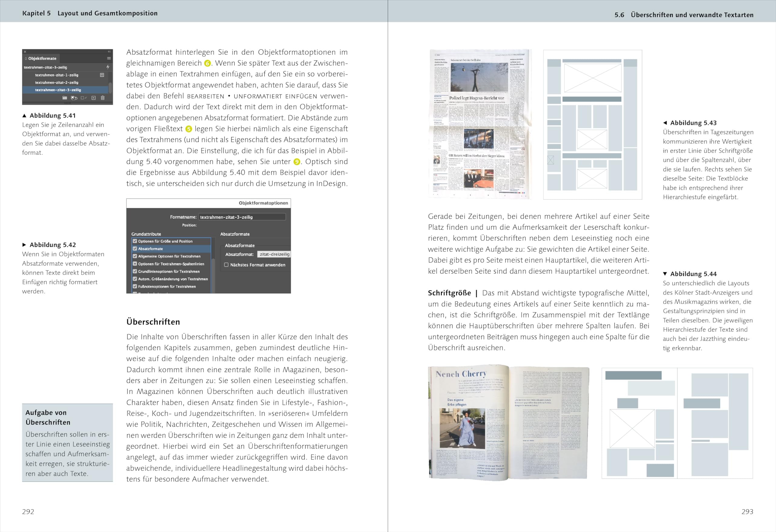This screenshot has height=532, width=776.
Task: Click the lightning quick-apply icon in the Objektformate panel
Action: 108,67
